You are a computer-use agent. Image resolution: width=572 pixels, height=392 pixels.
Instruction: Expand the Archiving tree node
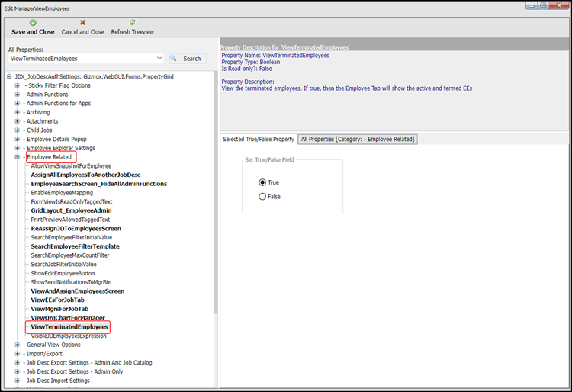tap(17, 112)
